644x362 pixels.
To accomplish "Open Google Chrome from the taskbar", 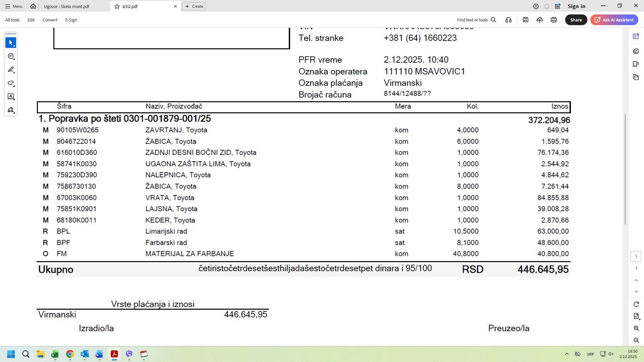I will [x=70, y=354].
